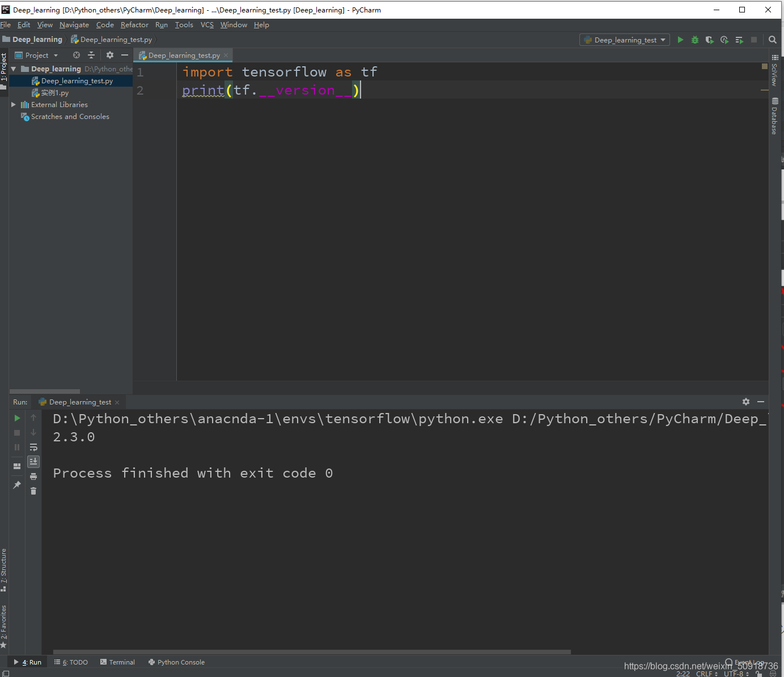This screenshot has width=784, height=677.
Task: Click the project tree horizontal scrollbar
Action: [x=45, y=391]
